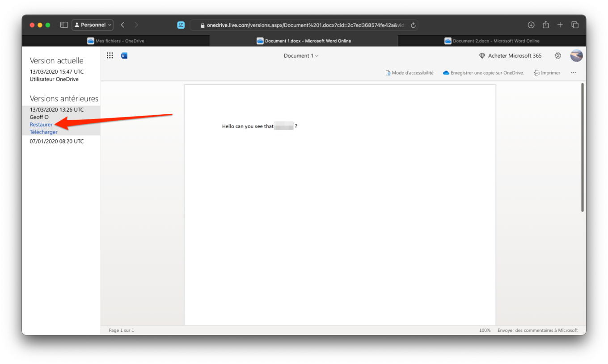Open the more options ellipsis menu
Screen dimensions: 608x364
pos(573,73)
